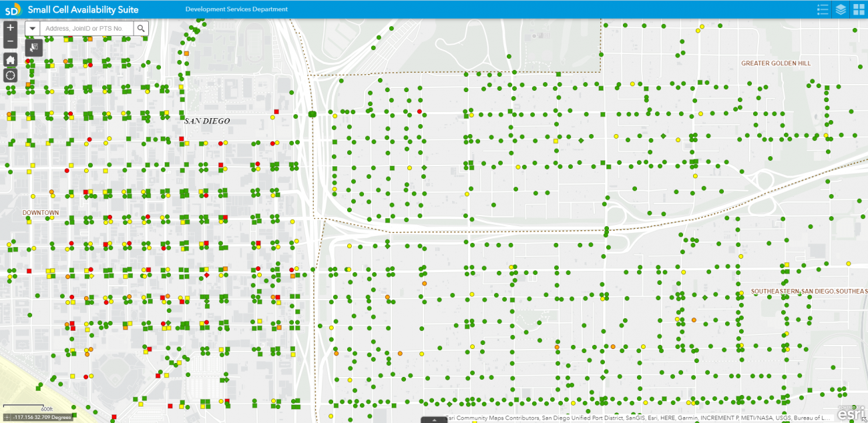Focus the Address, JoinID or PTS No. field
This screenshot has width=868, height=423.
click(87, 28)
